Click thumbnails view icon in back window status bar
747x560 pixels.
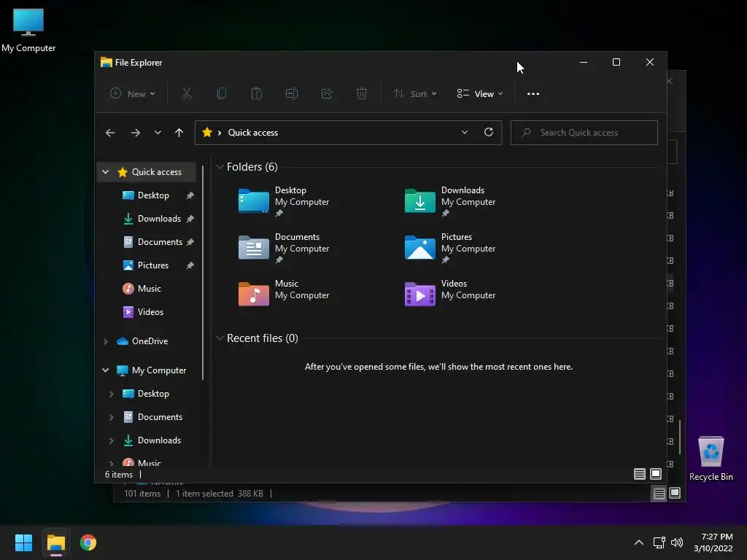click(675, 493)
